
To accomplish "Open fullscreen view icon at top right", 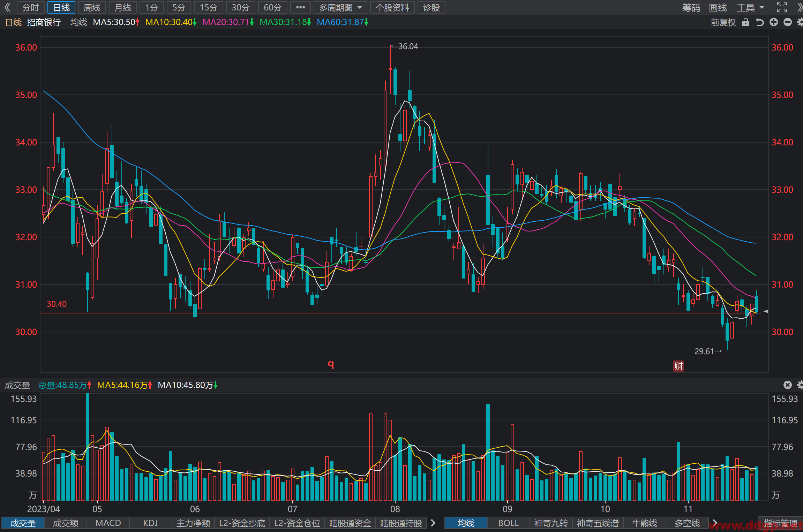I will [782, 7].
